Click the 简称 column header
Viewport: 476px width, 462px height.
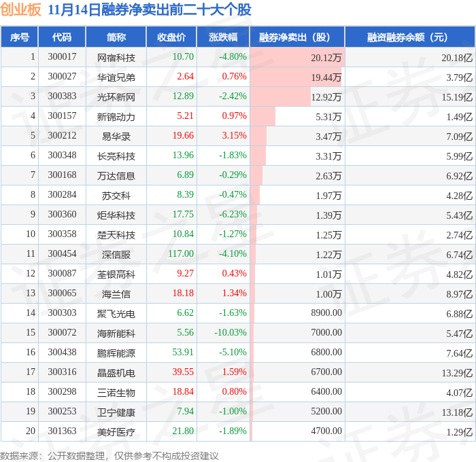(x=116, y=37)
